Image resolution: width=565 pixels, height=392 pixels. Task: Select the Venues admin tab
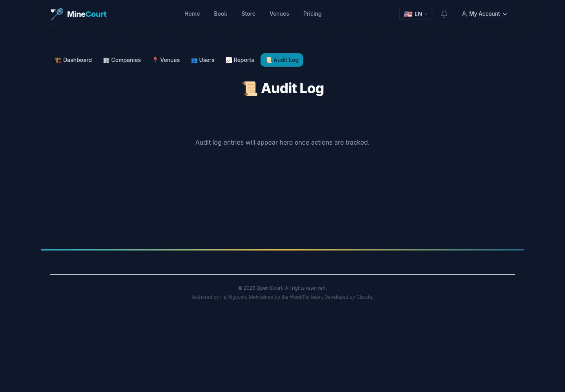[x=166, y=60]
